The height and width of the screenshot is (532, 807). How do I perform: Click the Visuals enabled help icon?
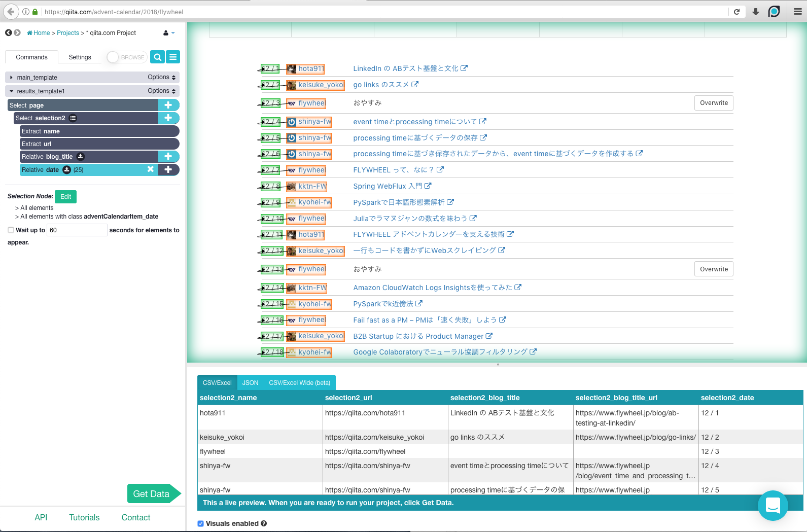[264, 523]
